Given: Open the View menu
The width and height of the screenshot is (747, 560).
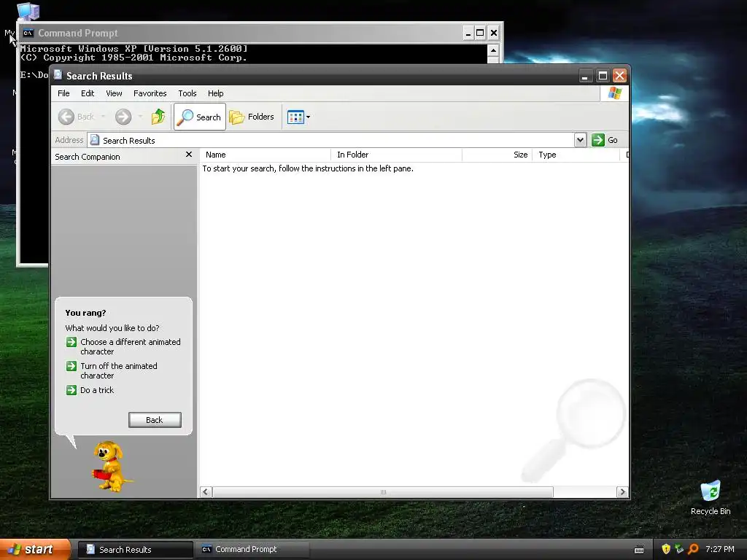Looking at the screenshot, I should [114, 93].
